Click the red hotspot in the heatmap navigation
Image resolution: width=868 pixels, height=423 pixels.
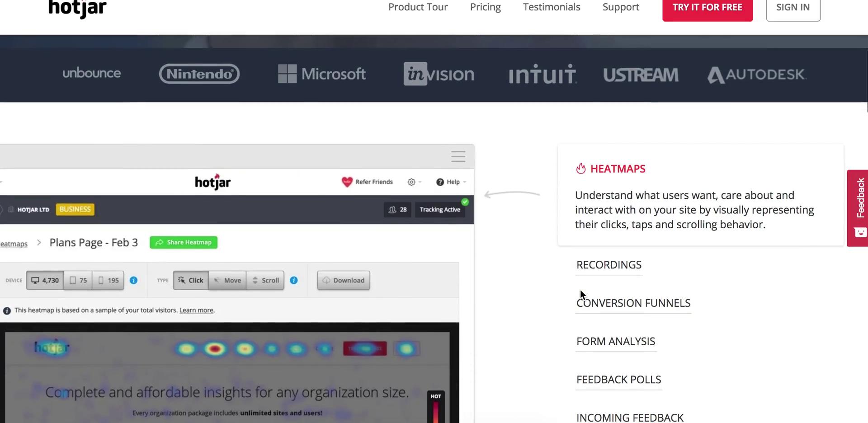(215, 349)
